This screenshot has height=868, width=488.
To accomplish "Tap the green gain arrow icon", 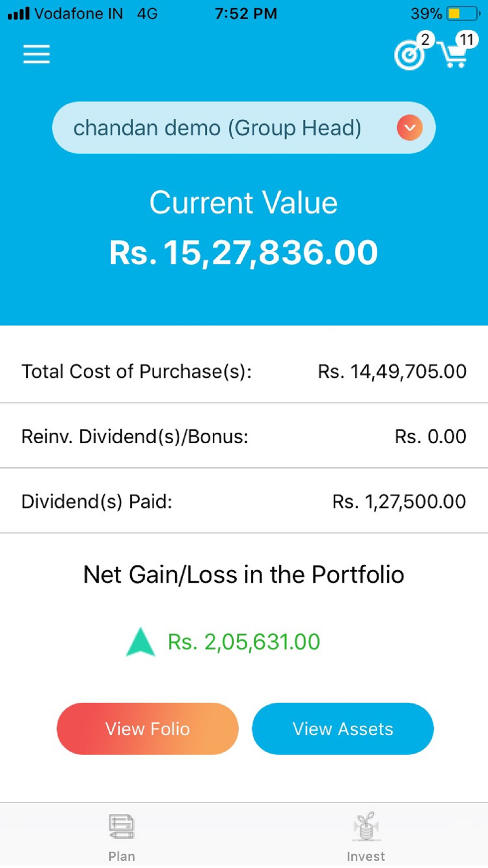I will click(x=141, y=641).
